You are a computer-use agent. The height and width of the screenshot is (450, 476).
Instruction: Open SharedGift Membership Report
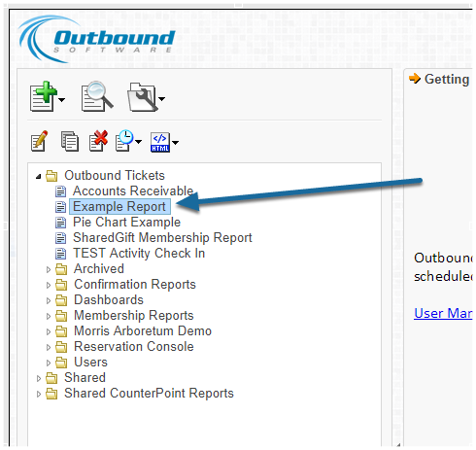[x=162, y=238]
